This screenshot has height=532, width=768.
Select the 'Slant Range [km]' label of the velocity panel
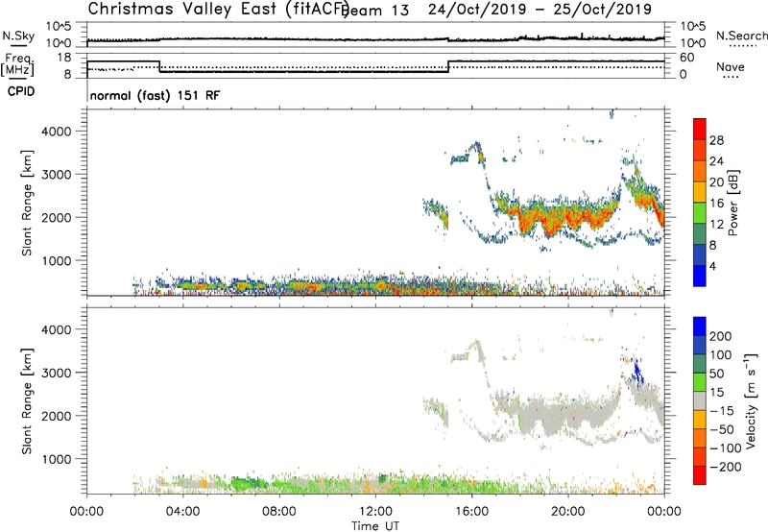coord(27,400)
